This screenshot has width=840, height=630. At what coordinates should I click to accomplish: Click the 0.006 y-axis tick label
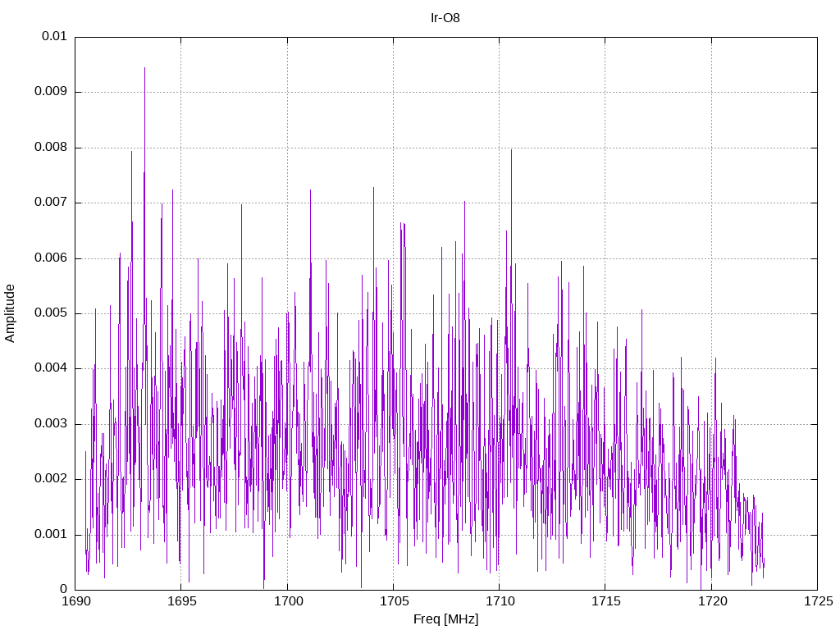[51, 258]
